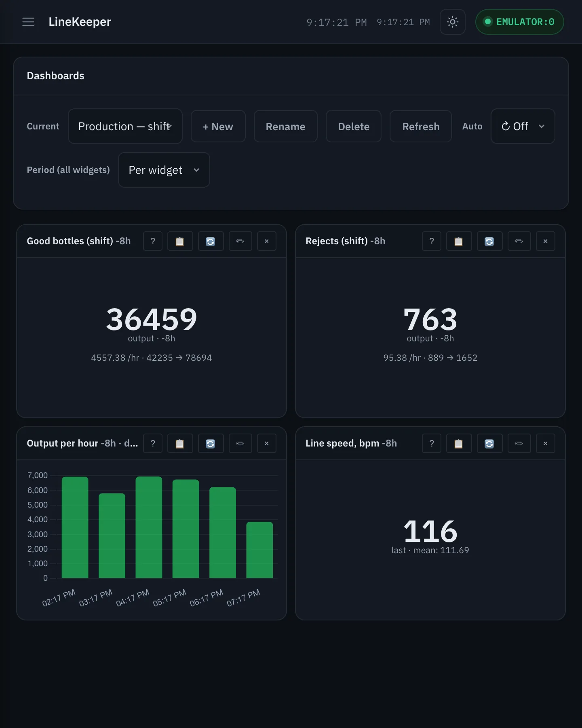582x728 pixels.
Task: Click the 07:17 PM bar in chart
Action: click(259, 550)
